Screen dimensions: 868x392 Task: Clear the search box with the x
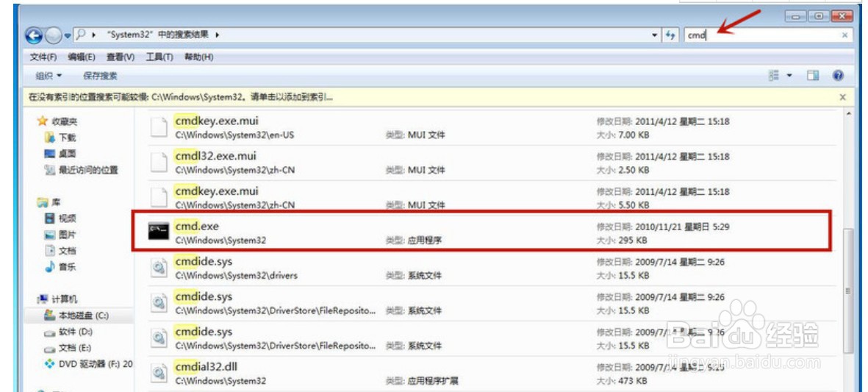[845, 35]
